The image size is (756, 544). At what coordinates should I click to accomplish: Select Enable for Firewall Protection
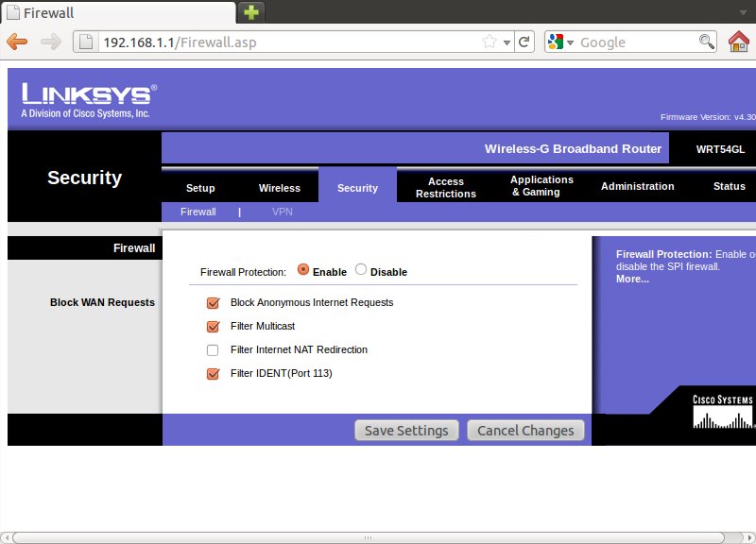point(303,270)
